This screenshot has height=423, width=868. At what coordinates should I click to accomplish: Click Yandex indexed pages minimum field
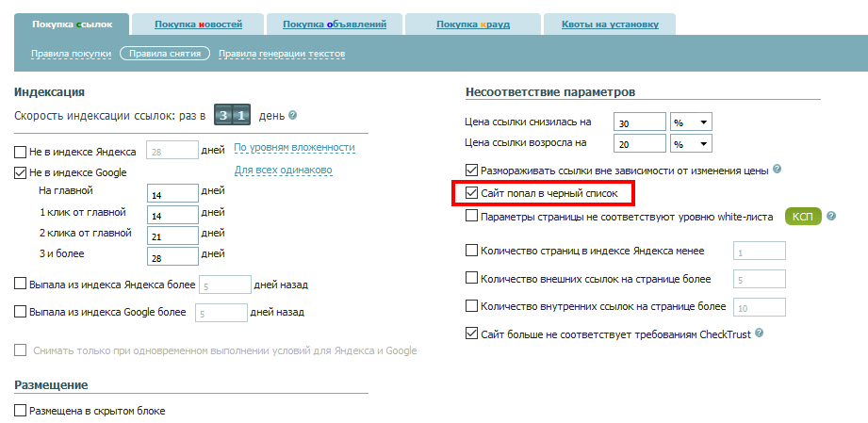(x=760, y=251)
